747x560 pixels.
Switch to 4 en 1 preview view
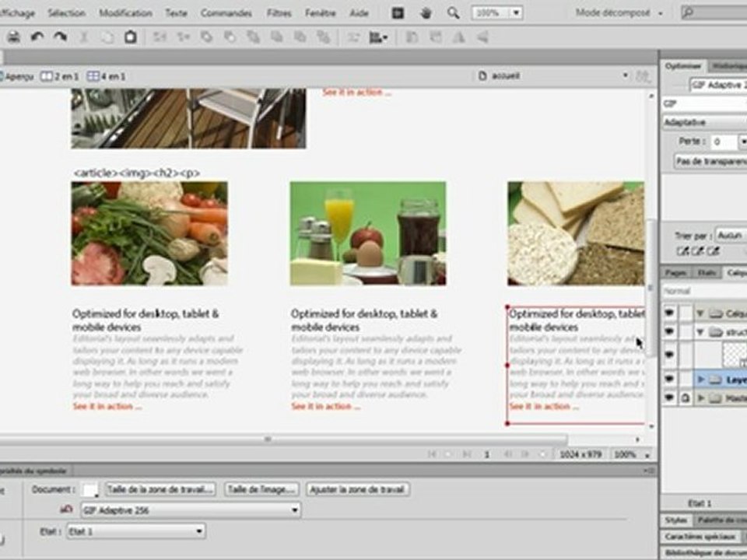click(107, 76)
